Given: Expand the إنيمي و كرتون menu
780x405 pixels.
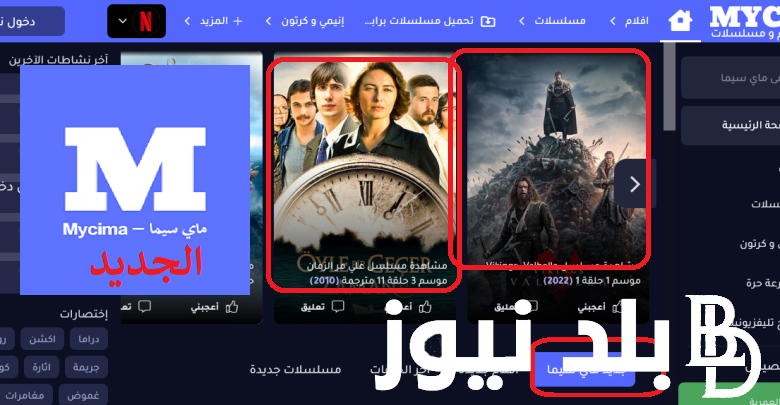Looking at the screenshot, I should click(305, 21).
